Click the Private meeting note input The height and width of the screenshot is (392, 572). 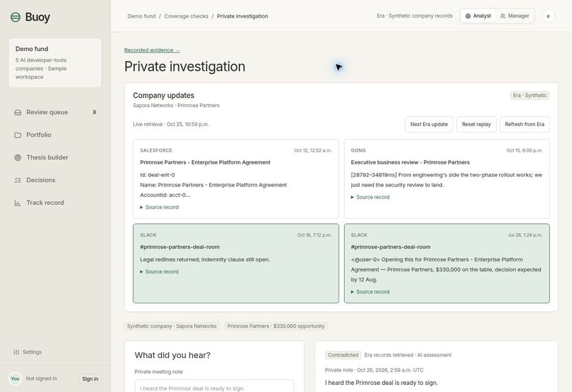click(214, 386)
